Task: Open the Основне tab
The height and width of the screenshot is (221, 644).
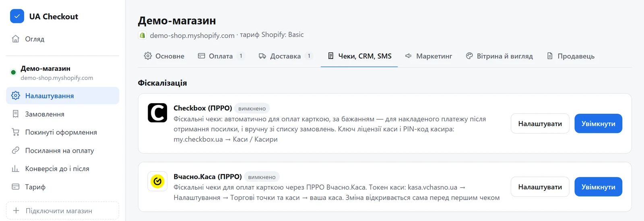Action: click(164, 56)
